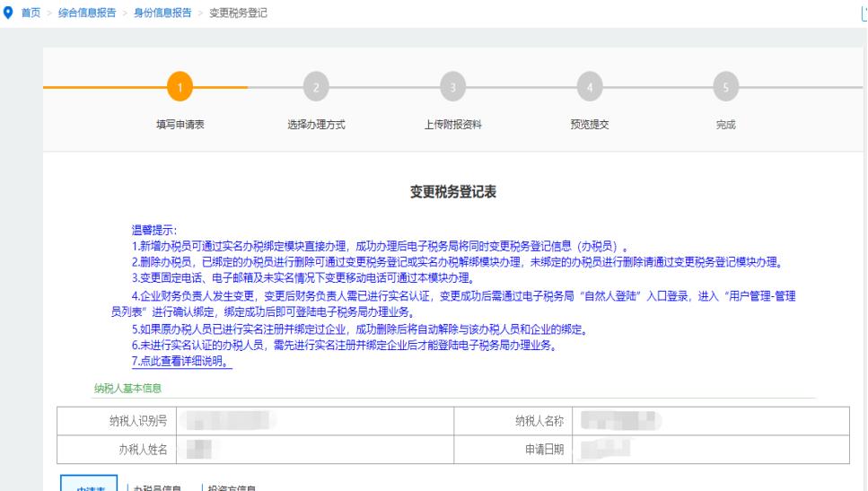The image size is (868, 491).
Task: Click the 纳税人名称 value field
Action: pos(709,420)
